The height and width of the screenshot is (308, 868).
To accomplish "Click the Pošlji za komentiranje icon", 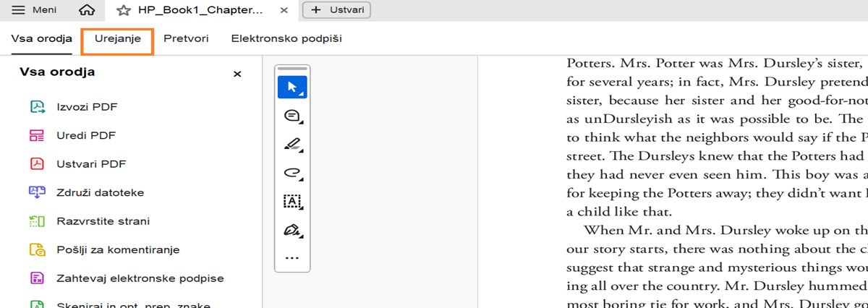I will point(38,249).
